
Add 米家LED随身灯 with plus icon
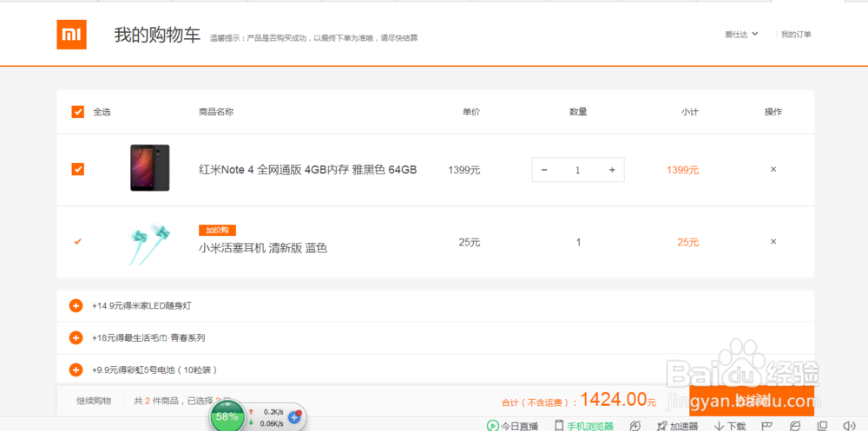(76, 305)
